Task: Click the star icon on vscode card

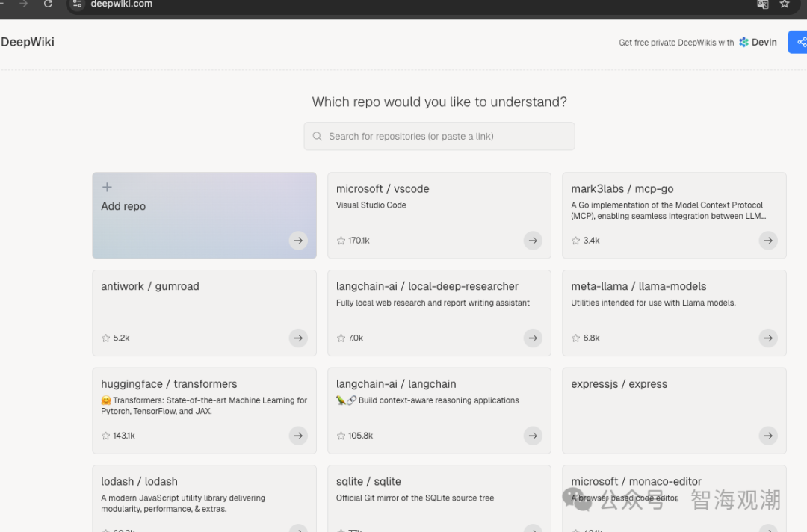Action: tap(341, 241)
